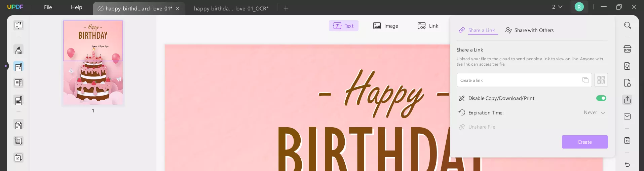
Task: Add a new tab with plus
Action: tap(286, 8)
